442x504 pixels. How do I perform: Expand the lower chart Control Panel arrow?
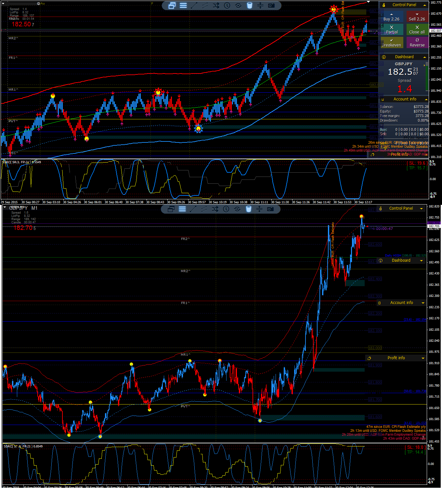coord(422,209)
